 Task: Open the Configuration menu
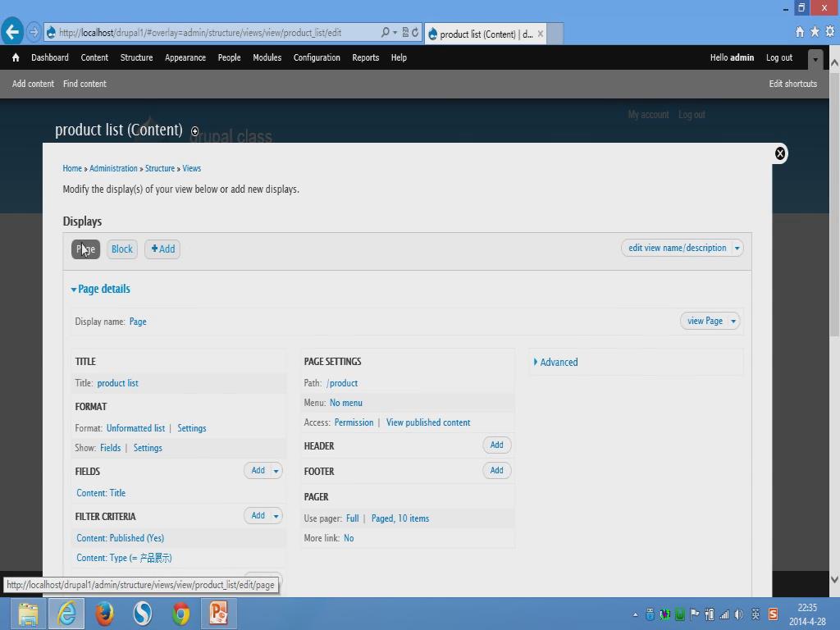(x=317, y=57)
